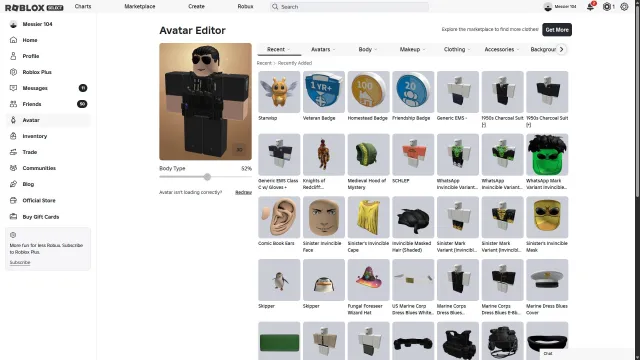This screenshot has width=640, height=360.
Task: Select US Marine Corp Dress Blues White item
Action: tap(413, 280)
